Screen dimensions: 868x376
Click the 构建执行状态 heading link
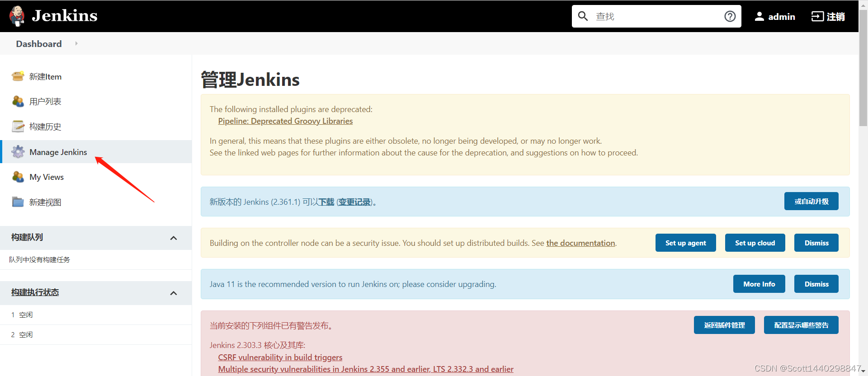coord(35,292)
